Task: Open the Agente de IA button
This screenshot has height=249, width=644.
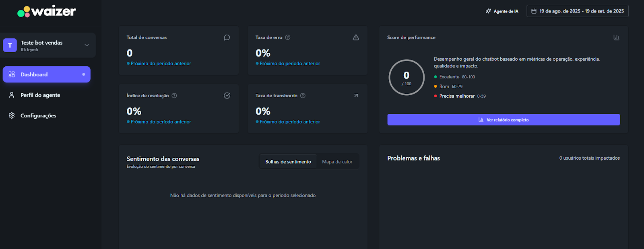Action: (502, 11)
